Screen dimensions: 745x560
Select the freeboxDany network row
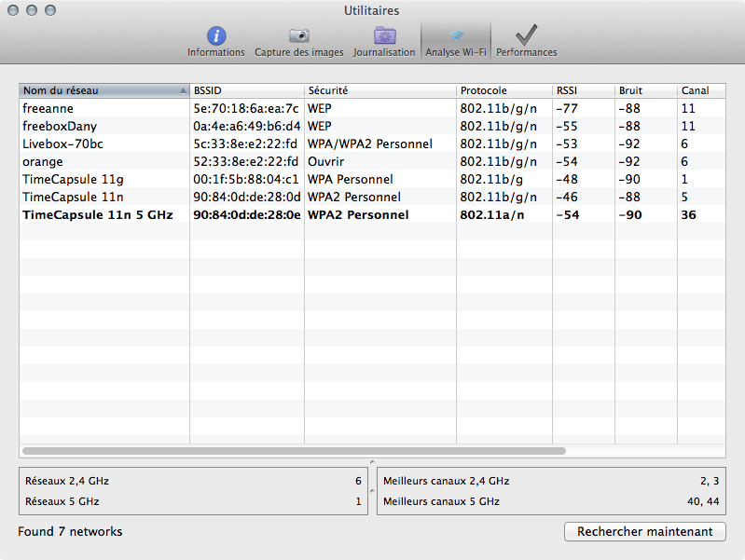pyautogui.click(x=103, y=126)
